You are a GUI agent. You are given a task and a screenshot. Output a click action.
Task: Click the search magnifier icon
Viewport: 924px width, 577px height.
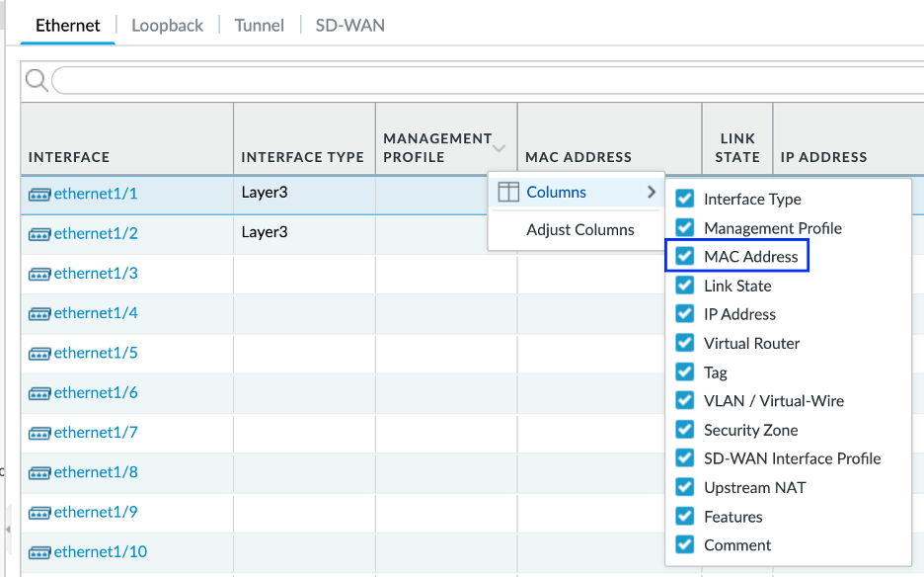pyautogui.click(x=37, y=80)
